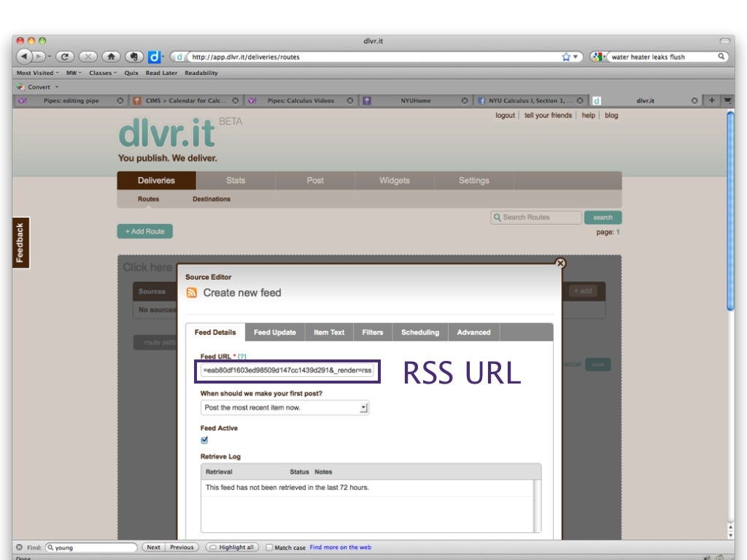Close the 'Pipes: editing pipe' tab
Screen dimensions: 747x560
120,101
